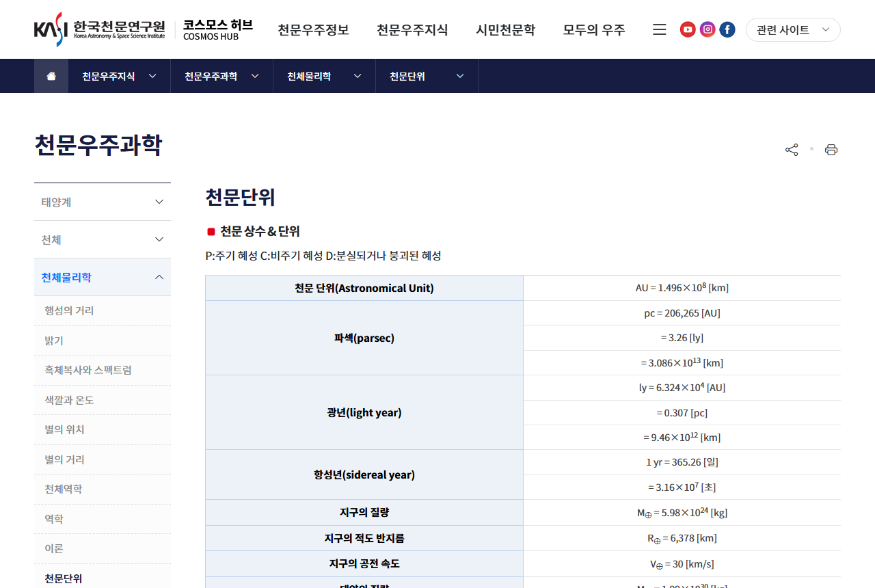The image size is (875, 588).
Task: Click the value 1 yr = 365.26 [일]
Action: tap(682, 462)
